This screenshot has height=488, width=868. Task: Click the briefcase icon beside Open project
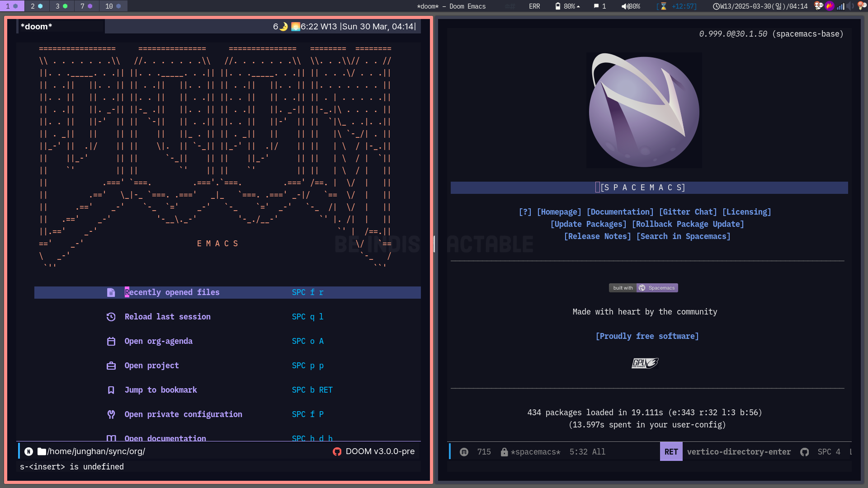111,366
